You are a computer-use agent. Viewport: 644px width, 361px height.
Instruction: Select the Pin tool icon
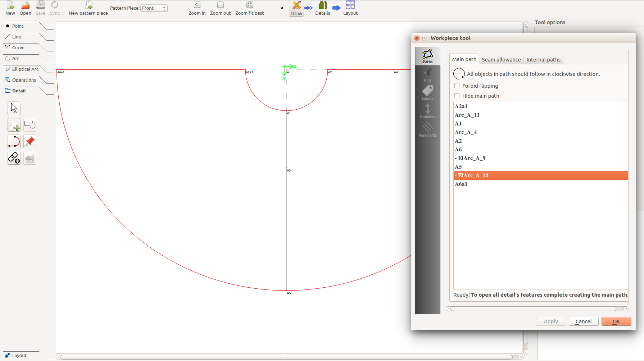30,142
